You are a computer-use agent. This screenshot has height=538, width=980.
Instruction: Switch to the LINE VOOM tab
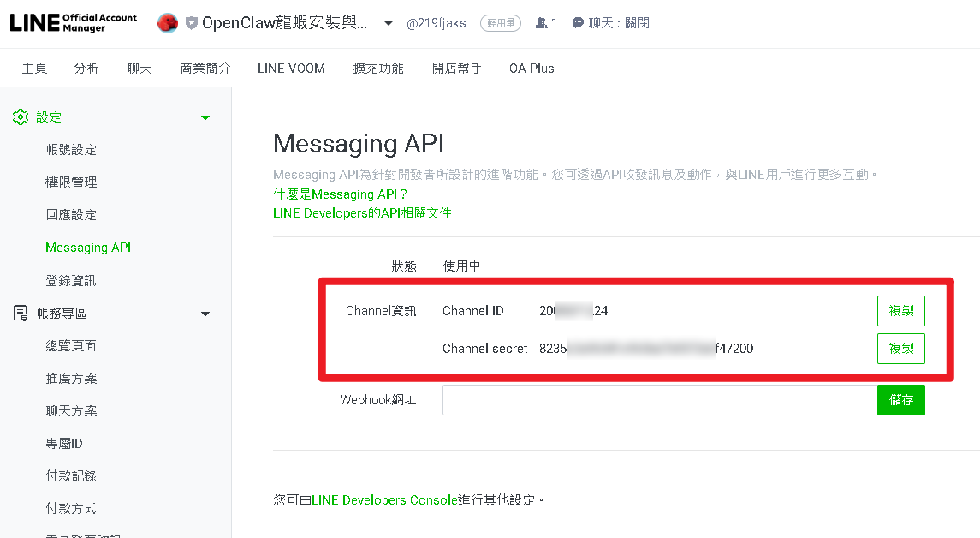point(291,69)
